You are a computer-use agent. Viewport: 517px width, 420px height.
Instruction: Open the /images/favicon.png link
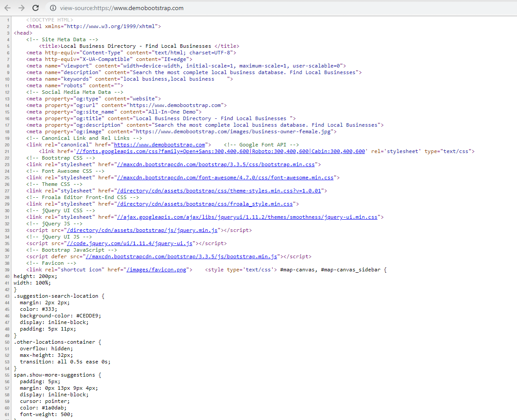pos(156,270)
